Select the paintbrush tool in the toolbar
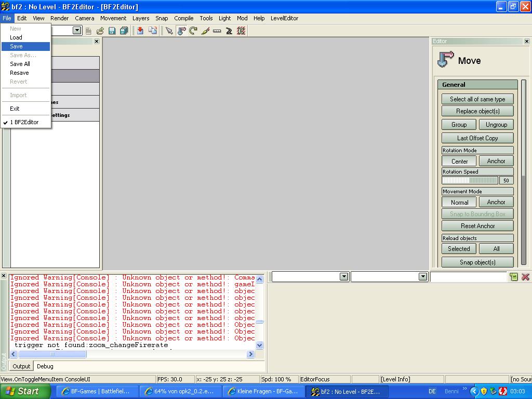 click(205, 31)
